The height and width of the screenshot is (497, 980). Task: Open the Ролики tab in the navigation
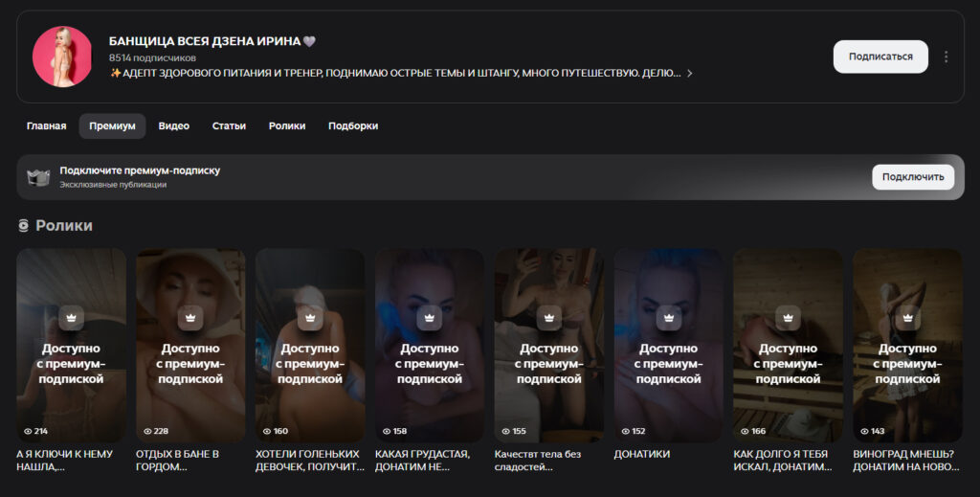click(287, 126)
